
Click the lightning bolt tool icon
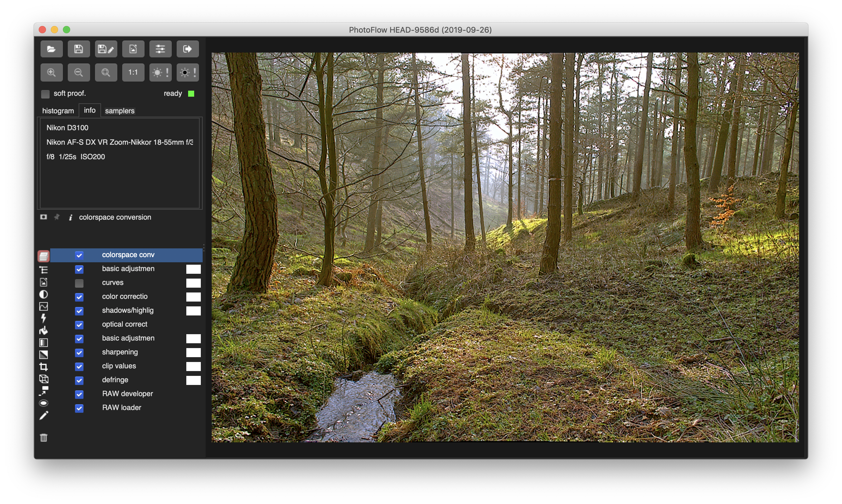pyautogui.click(x=44, y=318)
